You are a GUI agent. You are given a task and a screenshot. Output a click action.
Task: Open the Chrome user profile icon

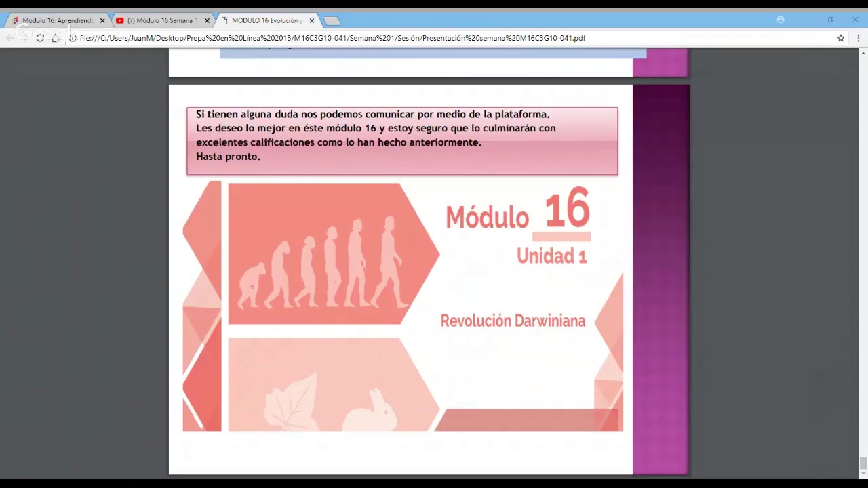pyautogui.click(x=781, y=20)
